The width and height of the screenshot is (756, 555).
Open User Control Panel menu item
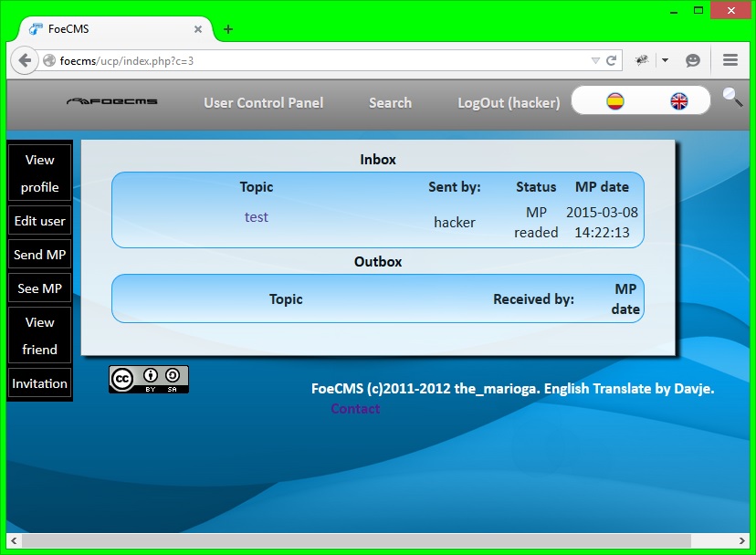263,103
